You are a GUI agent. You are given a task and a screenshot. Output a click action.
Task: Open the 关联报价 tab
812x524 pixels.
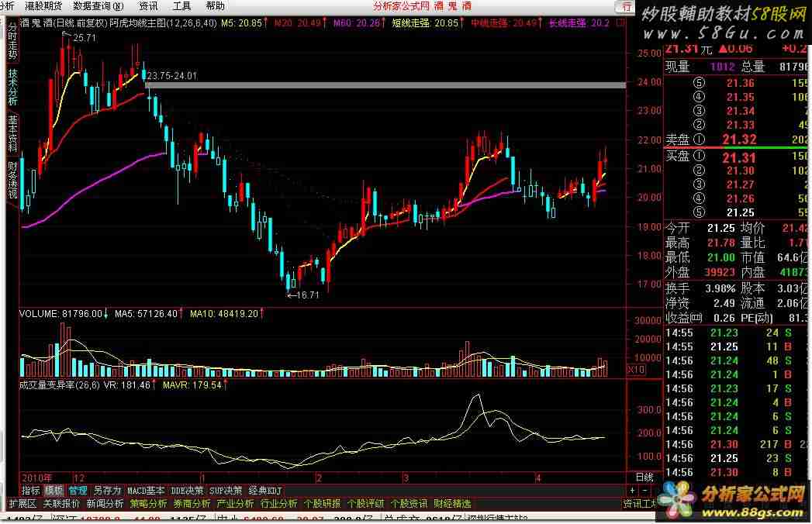tap(61, 503)
